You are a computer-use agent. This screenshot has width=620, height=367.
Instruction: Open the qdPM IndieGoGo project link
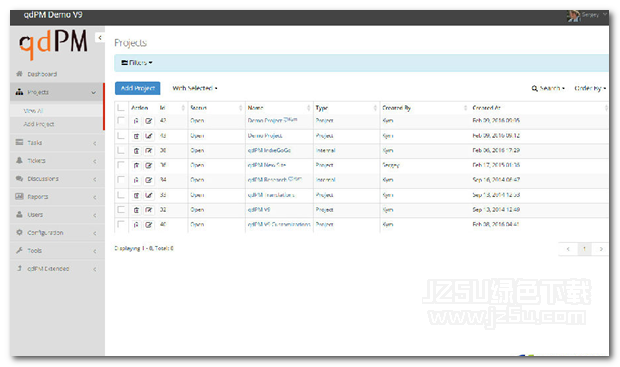pyautogui.click(x=269, y=150)
